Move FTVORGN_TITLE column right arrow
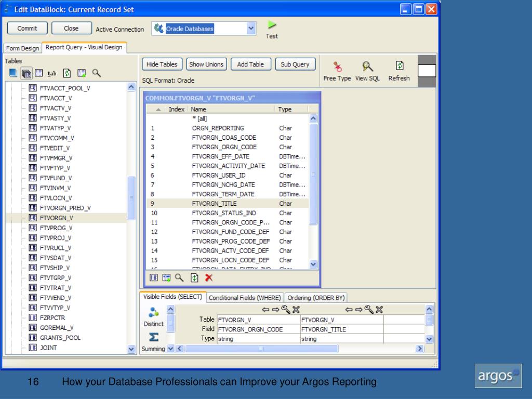The height and width of the screenshot is (399, 532). click(x=358, y=310)
